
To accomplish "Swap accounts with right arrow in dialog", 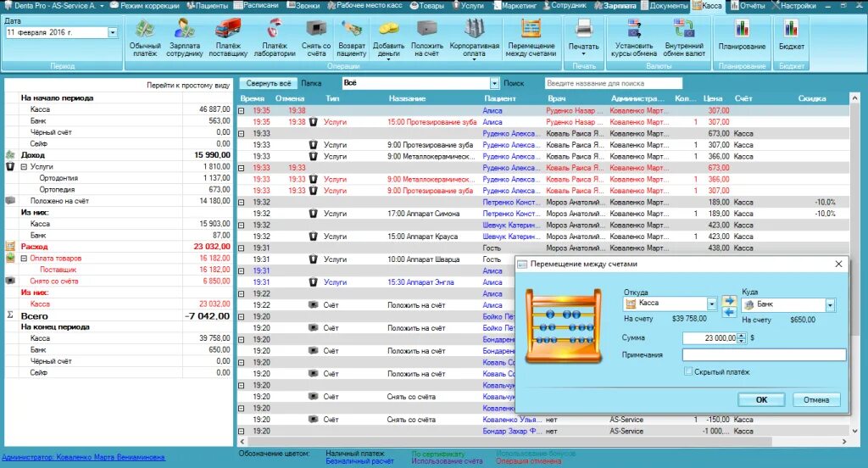I will [730, 301].
